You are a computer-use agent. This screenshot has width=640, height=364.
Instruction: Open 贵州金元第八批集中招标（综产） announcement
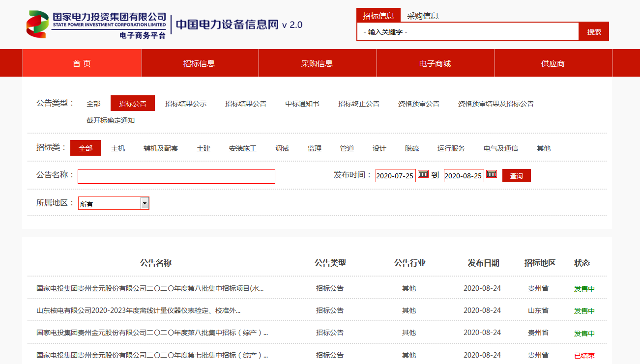(152, 333)
